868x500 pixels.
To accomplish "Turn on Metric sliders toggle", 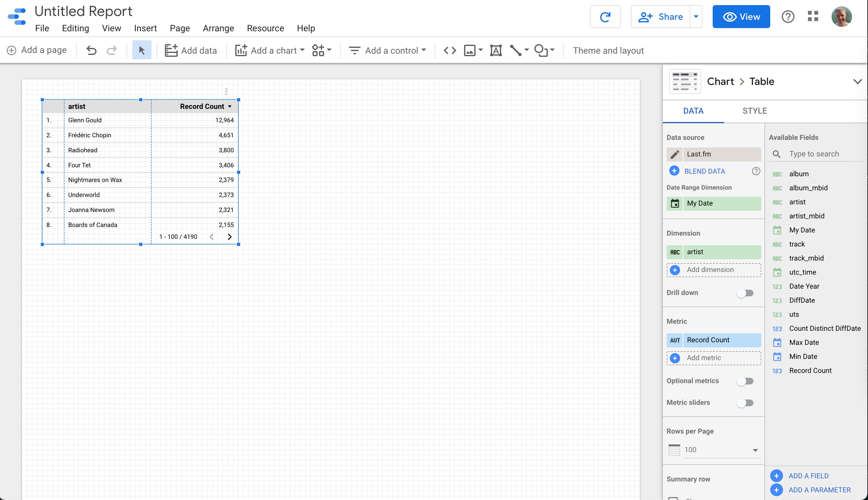I will tap(745, 403).
